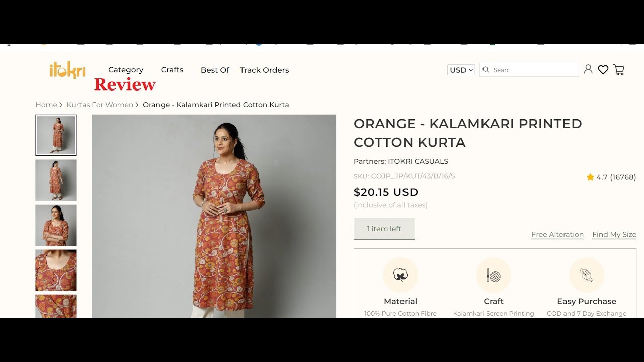Open the shopping cart icon
644x362 pixels.
coord(619,70)
